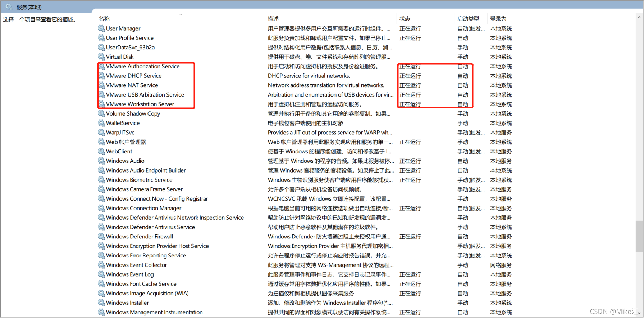Click the 启动类型 column header
This screenshot has height=318, width=644.
click(x=468, y=18)
